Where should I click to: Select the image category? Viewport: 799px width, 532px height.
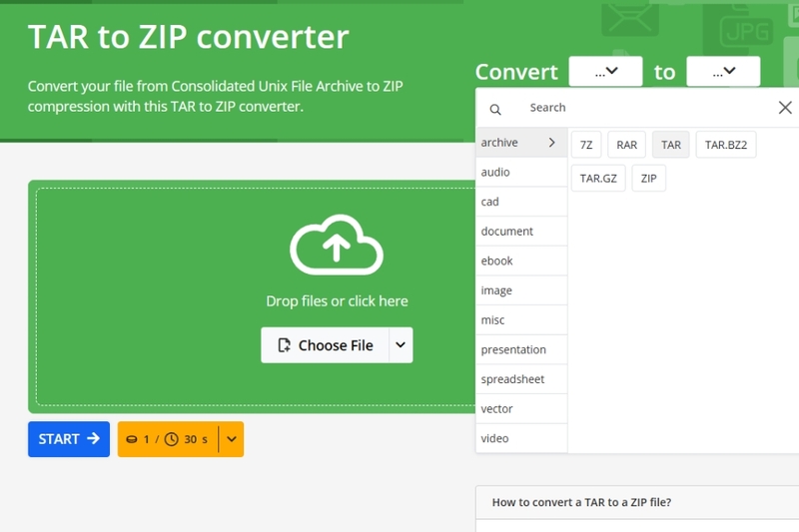pos(521,290)
